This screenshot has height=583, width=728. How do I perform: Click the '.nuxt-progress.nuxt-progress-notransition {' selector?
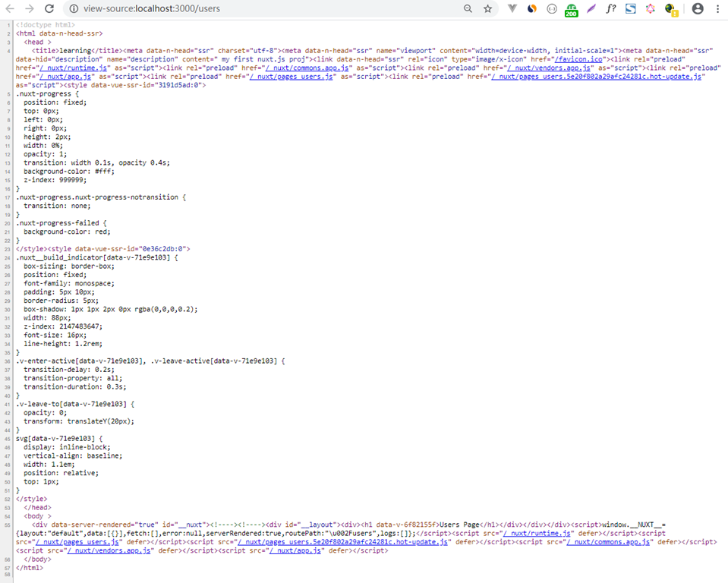tap(101, 197)
